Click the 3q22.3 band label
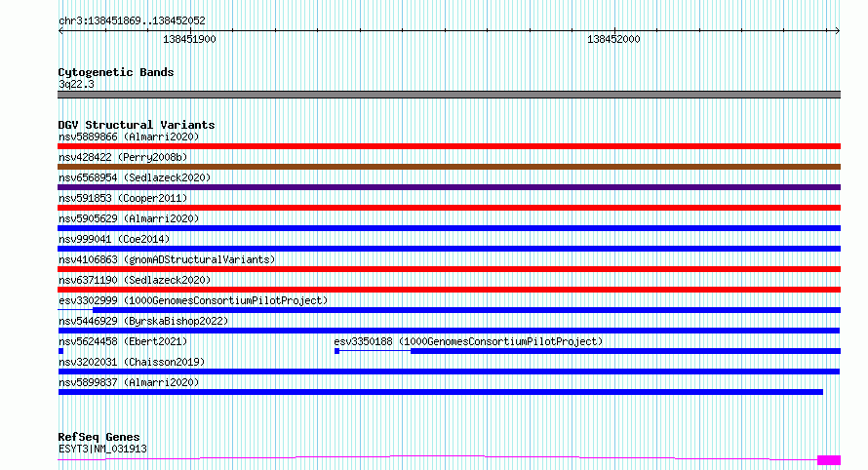 76,84
